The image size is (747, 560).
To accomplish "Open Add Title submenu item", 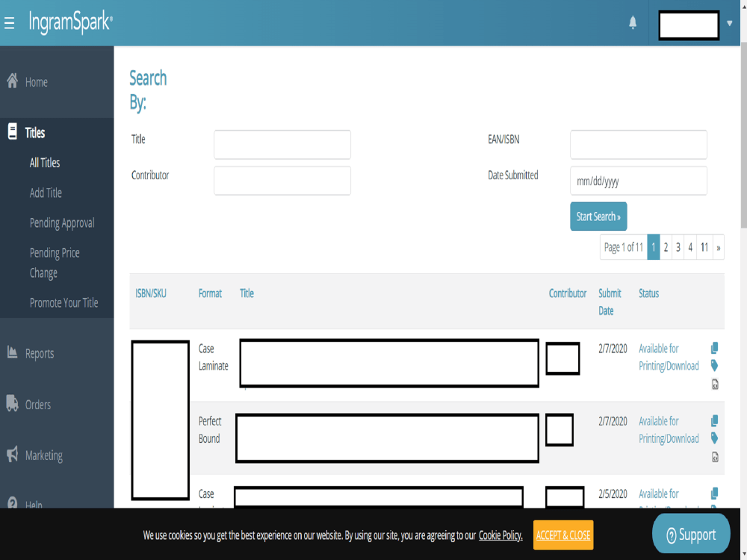I will (x=46, y=193).
